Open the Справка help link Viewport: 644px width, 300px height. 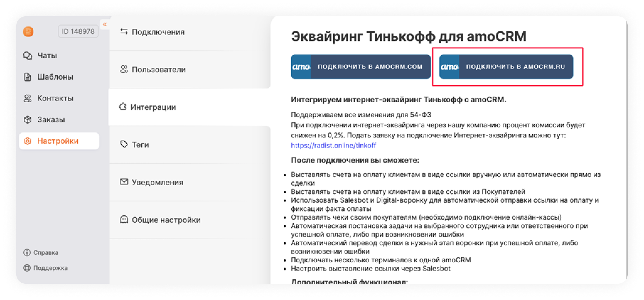coord(46,253)
